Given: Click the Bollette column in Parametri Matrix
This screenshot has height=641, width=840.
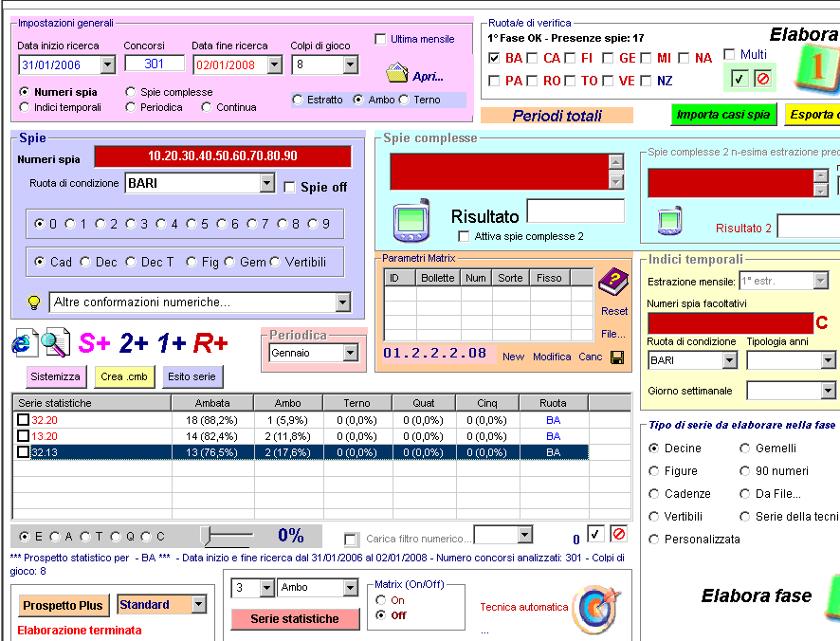Looking at the screenshot, I should pyautogui.click(x=438, y=278).
